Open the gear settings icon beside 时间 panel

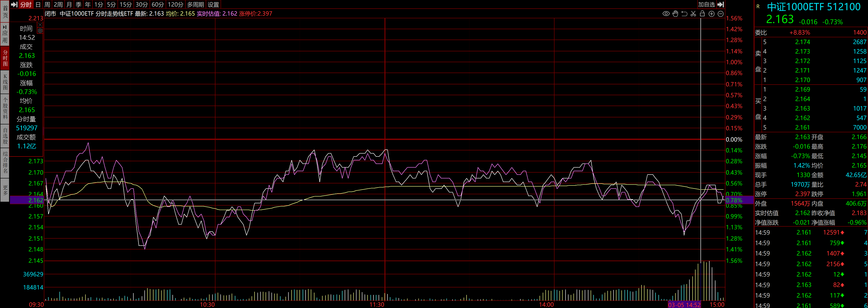pos(40,31)
